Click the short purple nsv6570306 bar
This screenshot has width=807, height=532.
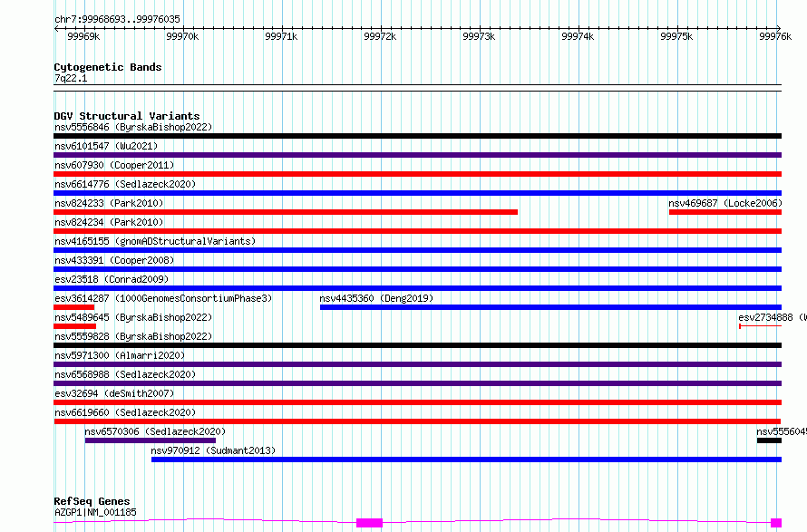[x=151, y=440]
